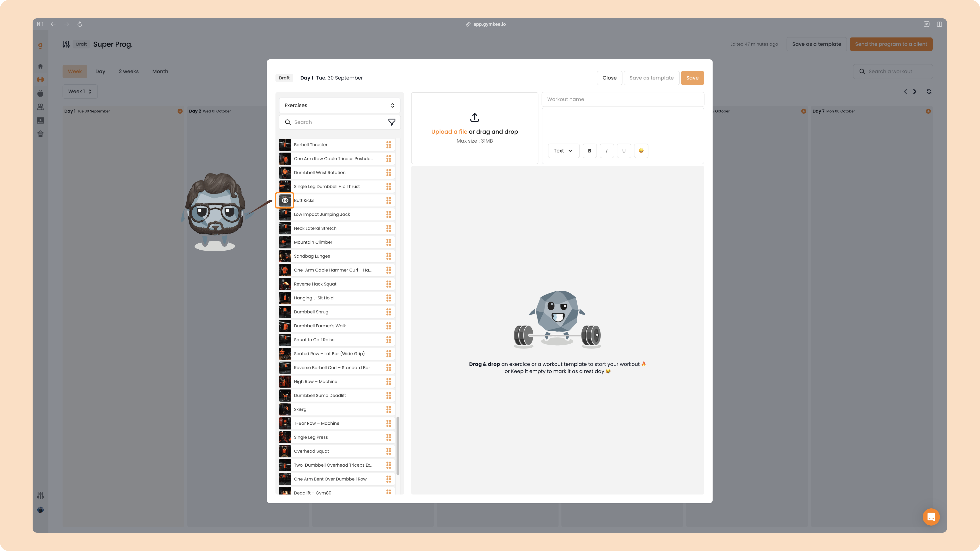This screenshot has width=980, height=551.
Task: Open the Week 1 selector
Action: point(80,91)
